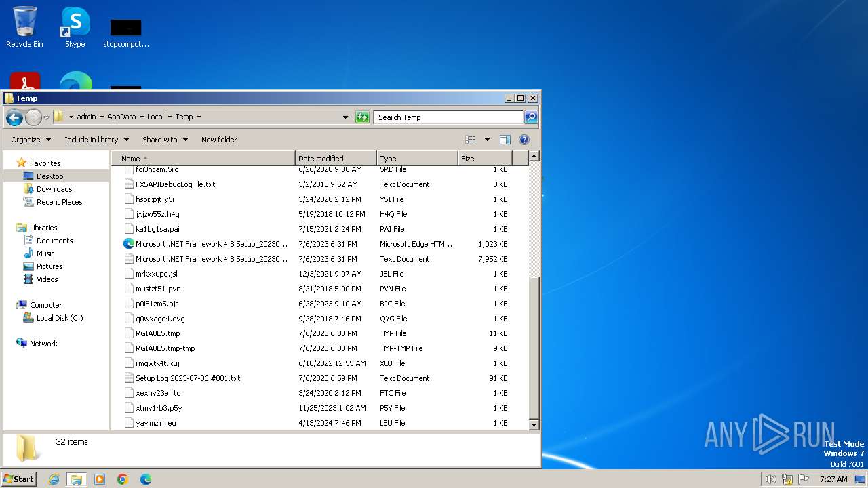The width and height of the screenshot is (868, 488).
Task: Select file hsoixpjt.y5i
Action: (155, 199)
